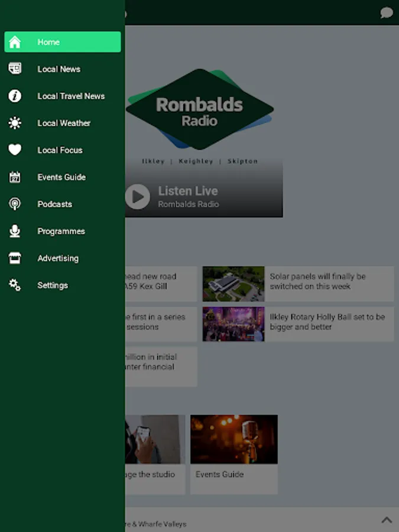This screenshot has width=399, height=532.
Task: Tap the Rombalds Radio diamond logo
Action: click(200, 109)
